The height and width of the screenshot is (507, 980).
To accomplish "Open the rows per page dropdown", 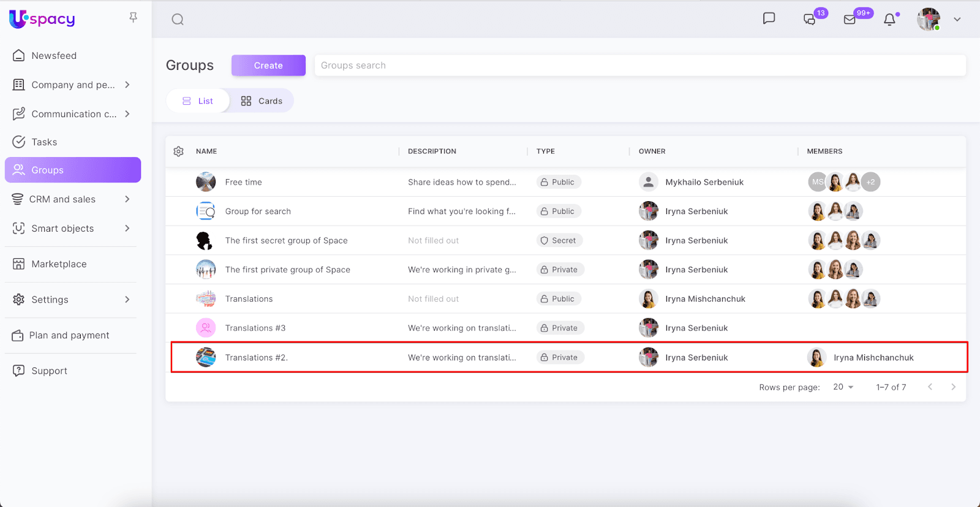I will point(843,387).
